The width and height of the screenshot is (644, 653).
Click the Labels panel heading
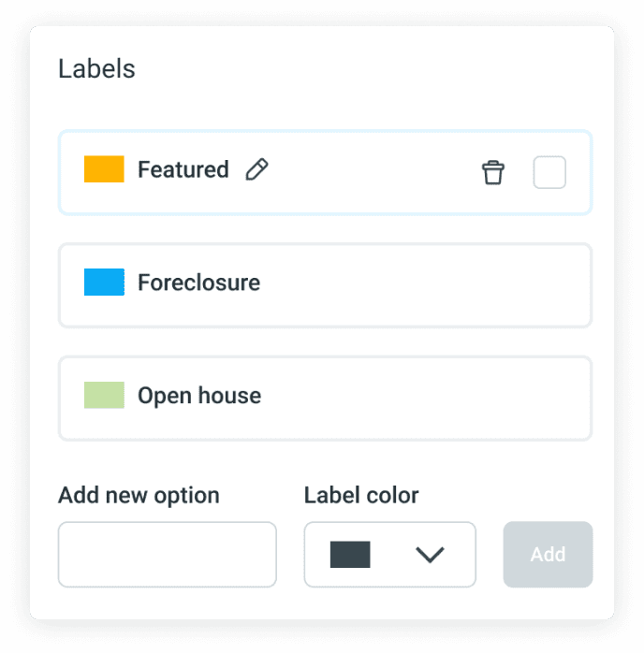96,68
